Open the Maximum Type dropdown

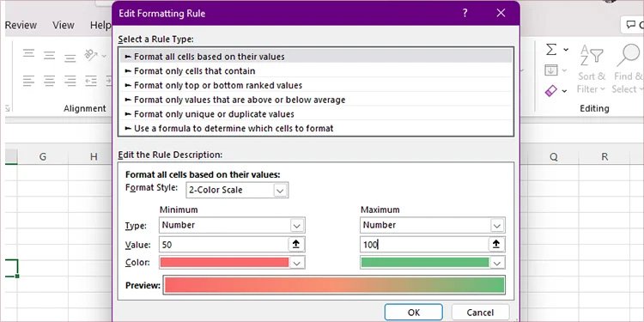(497, 226)
